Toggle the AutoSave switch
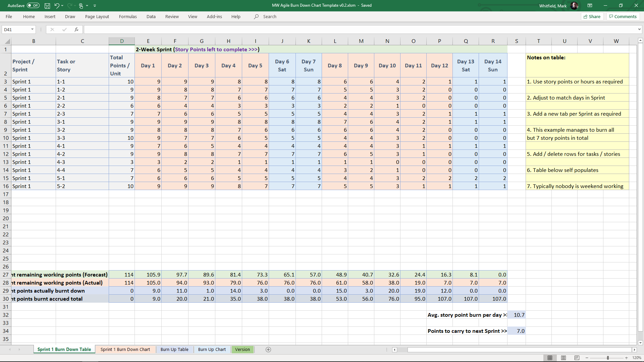Viewport: 644px width, 362px height. pos(33,6)
